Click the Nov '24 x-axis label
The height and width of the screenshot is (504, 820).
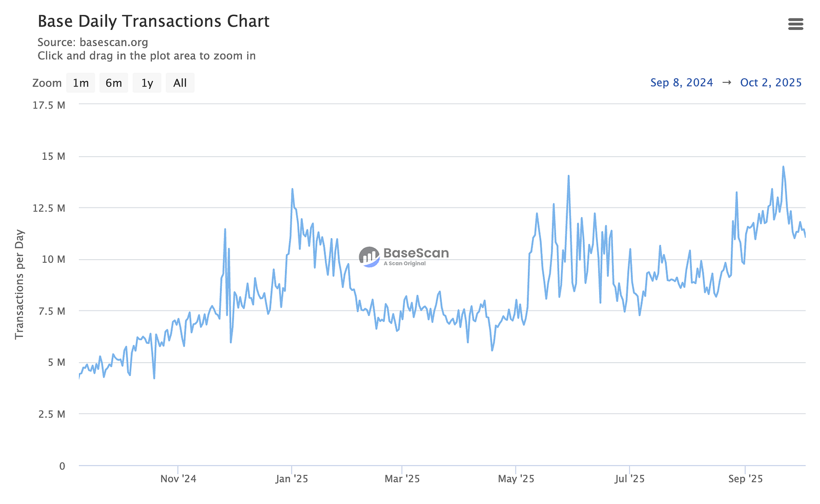pyautogui.click(x=178, y=479)
